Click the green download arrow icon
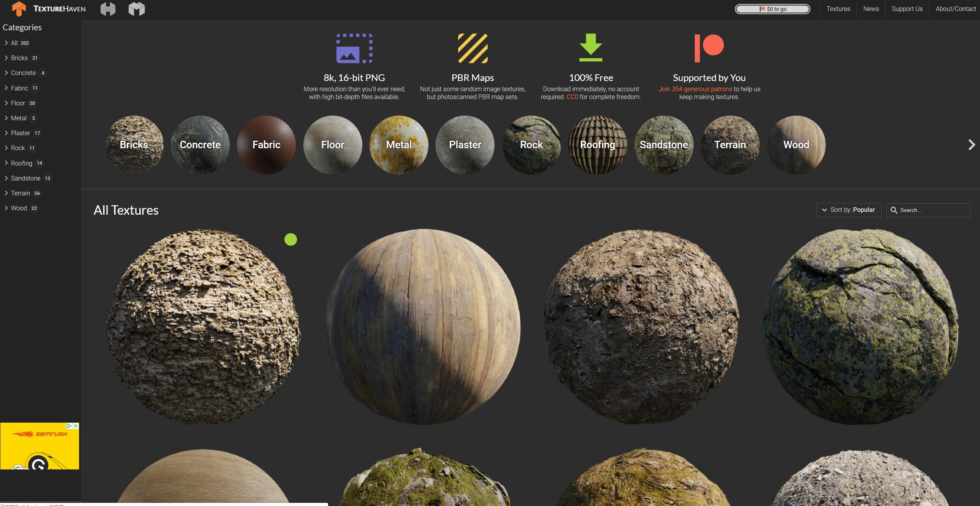 [x=591, y=48]
